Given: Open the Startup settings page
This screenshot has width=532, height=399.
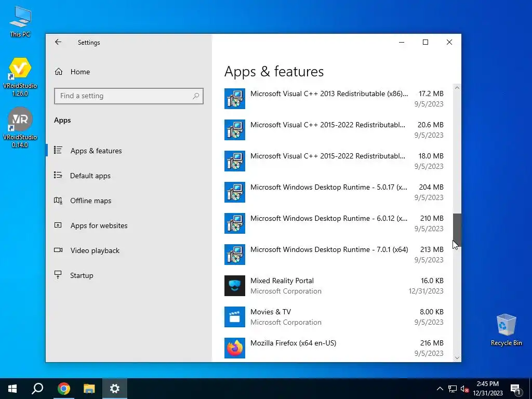Looking at the screenshot, I should tap(82, 275).
